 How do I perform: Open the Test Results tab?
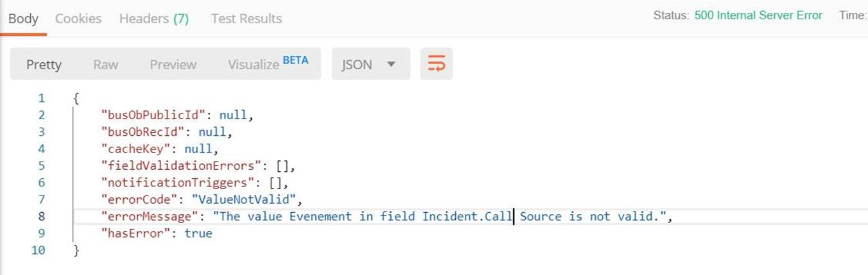246,19
